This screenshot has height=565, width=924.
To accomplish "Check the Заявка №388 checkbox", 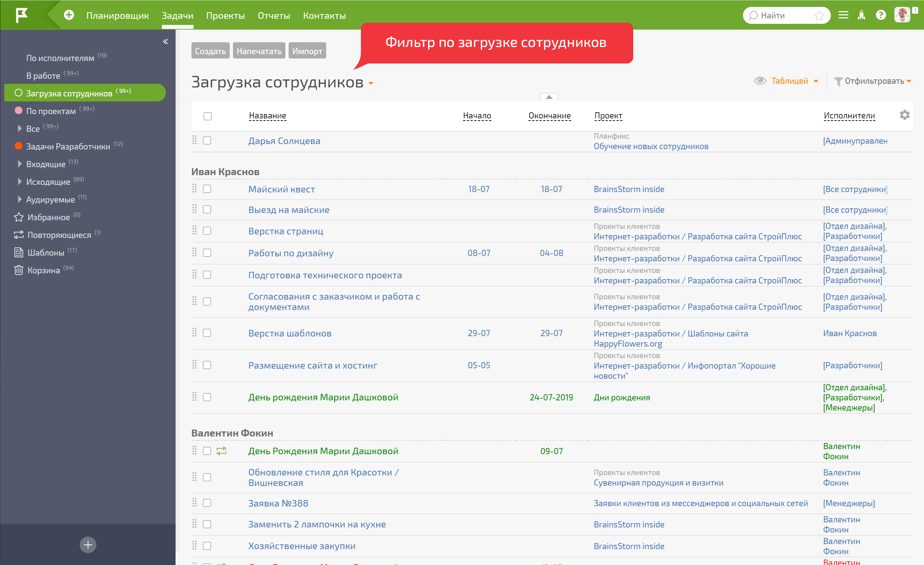I will [x=207, y=503].
